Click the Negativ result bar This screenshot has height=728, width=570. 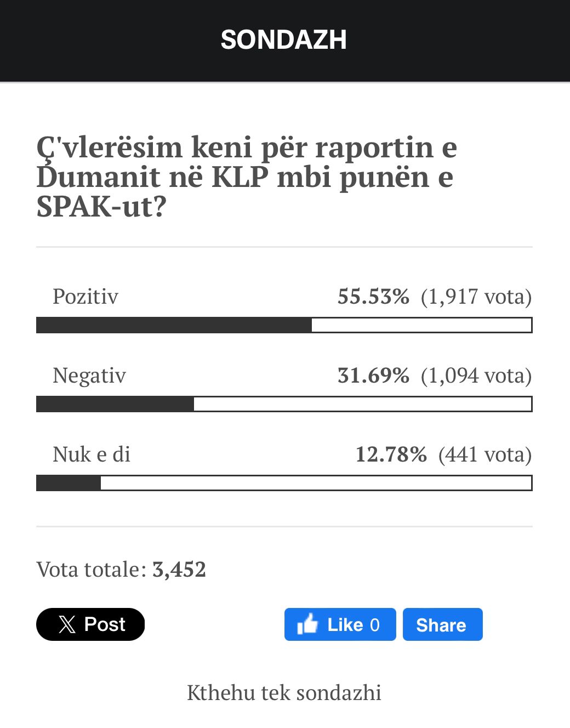[284, 404]
